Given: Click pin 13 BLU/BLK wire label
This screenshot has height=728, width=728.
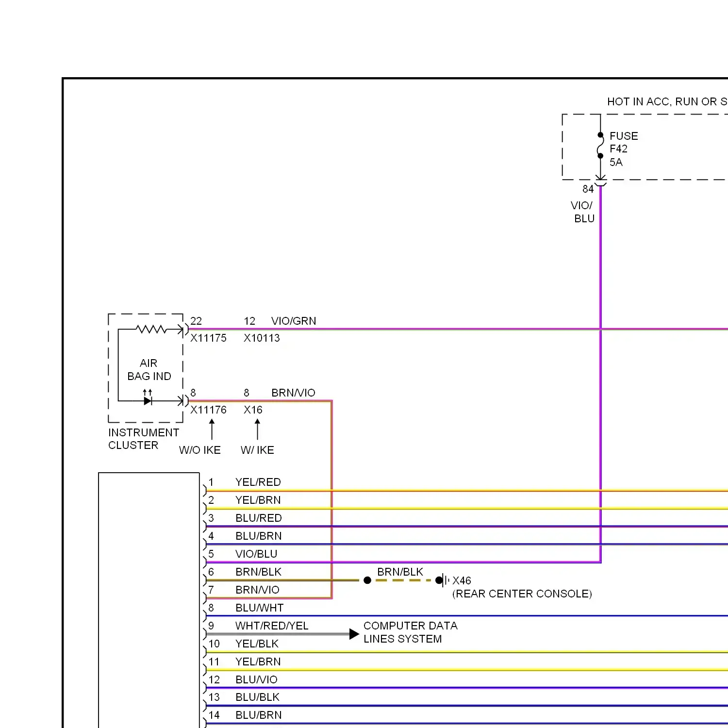Looking at the screenshot, I should [258, 697].
